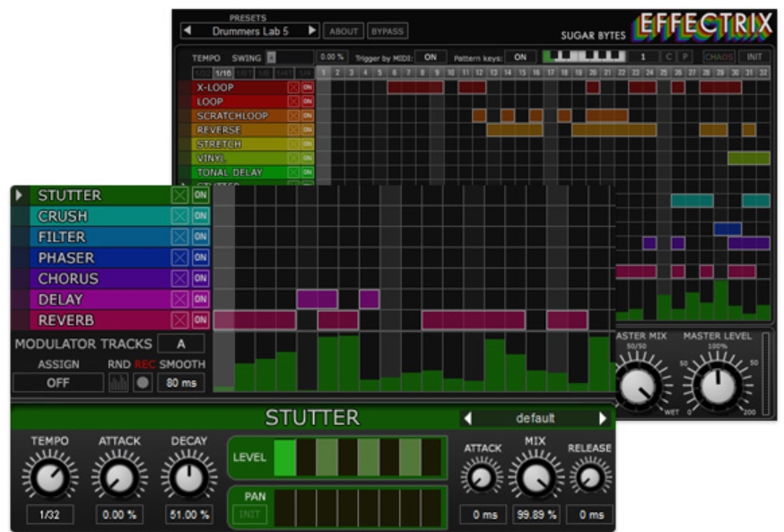
Task: Click the top-right INIT button
Action: coord(754,57)
